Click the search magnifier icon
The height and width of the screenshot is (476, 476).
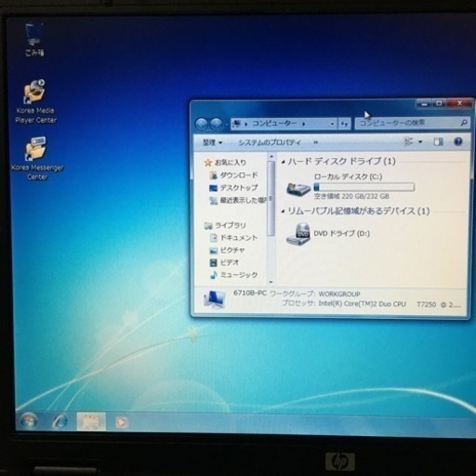click(x=464, y=123)
